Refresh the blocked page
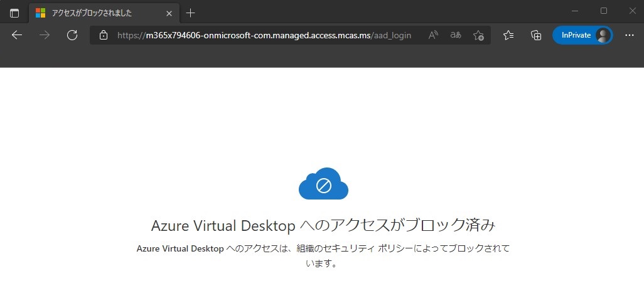This screenshot has width=644, height=298. [x=72, y=36]
